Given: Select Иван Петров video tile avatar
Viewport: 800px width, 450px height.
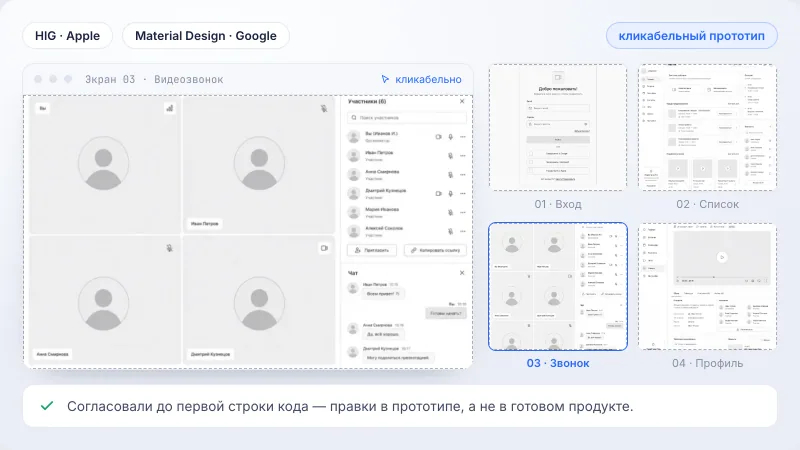Looking at the screenshot, I should point(259,163).
